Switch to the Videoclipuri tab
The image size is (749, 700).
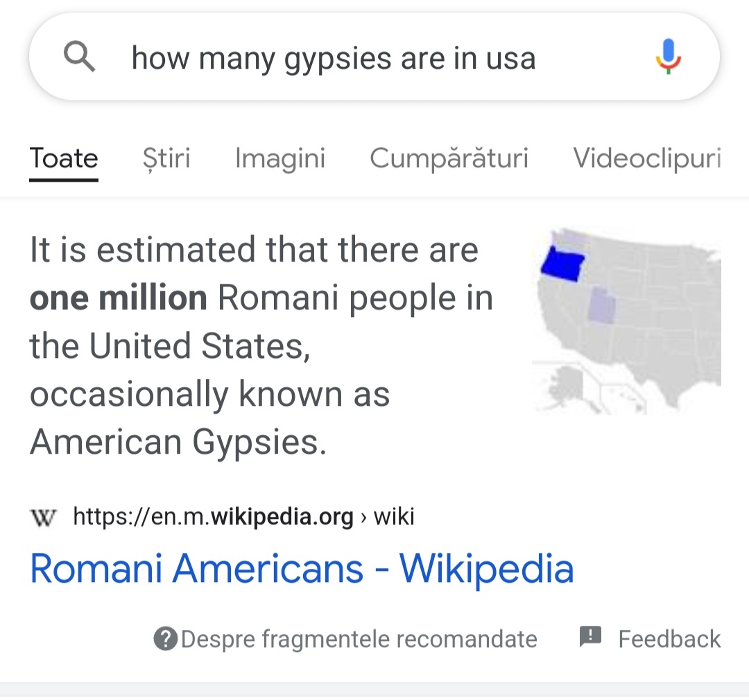647,159
